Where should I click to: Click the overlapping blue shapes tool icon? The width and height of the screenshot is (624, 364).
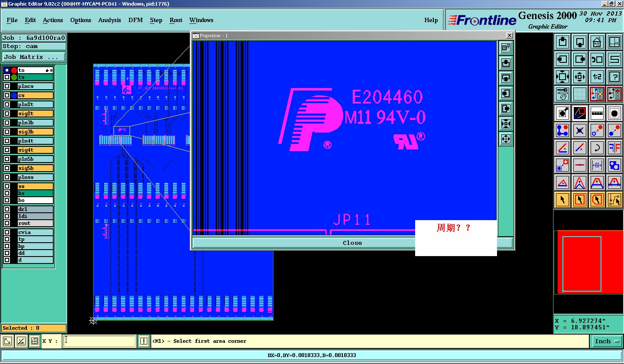[x=614, y=165]
